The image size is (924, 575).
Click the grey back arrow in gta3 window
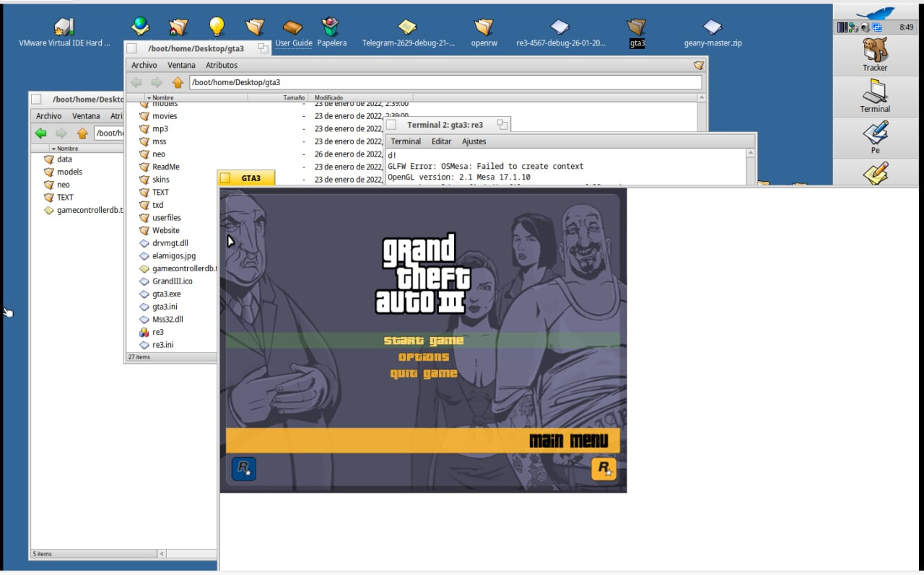tap(136, 82)
